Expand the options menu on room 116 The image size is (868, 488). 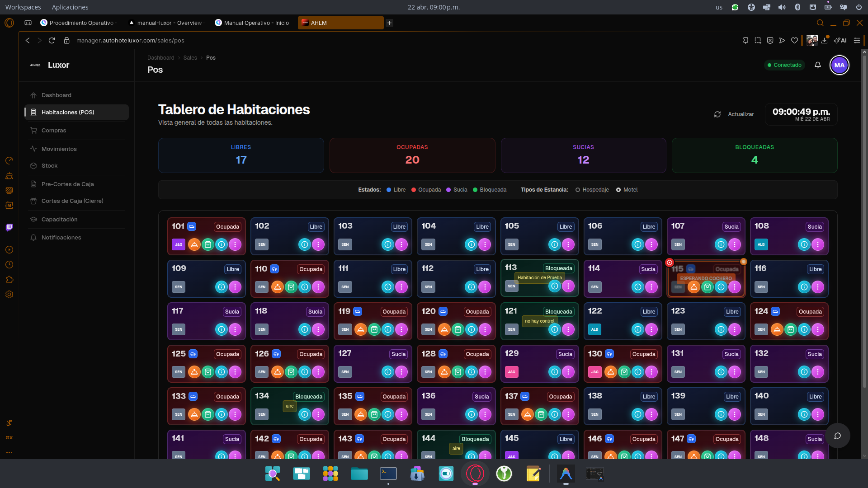pyautogui.click(x=818, y=287)
